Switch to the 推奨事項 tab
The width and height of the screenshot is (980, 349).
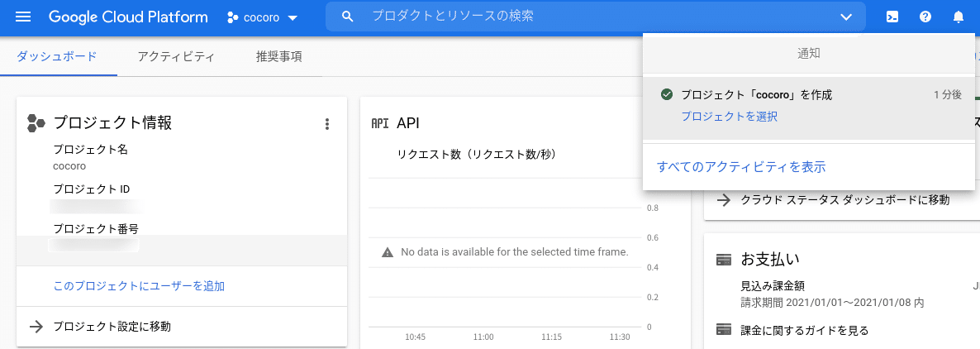pyautogui.click(x=278, y=57)
